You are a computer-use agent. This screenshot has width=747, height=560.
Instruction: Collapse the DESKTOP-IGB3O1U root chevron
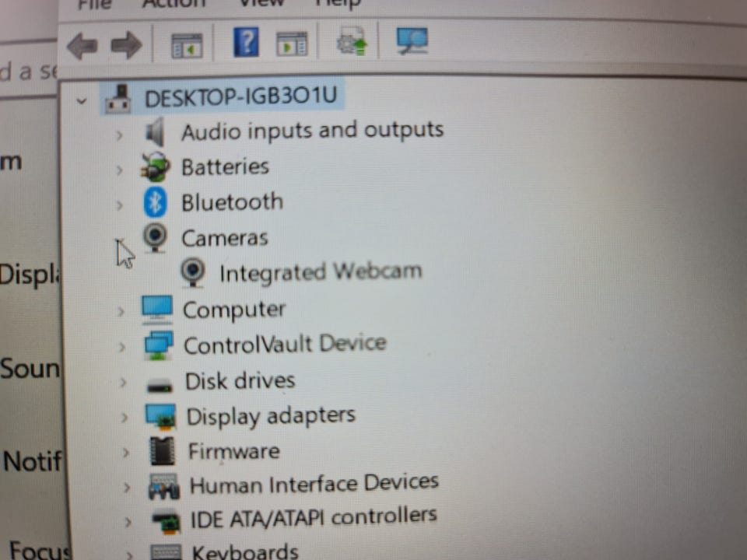pyautogui.click(x=82, y=101)
